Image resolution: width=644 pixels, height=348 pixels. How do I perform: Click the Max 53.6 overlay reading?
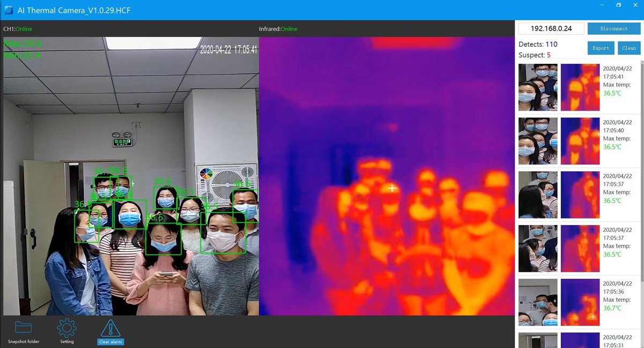pyautogui.click(x=23, y=44)
